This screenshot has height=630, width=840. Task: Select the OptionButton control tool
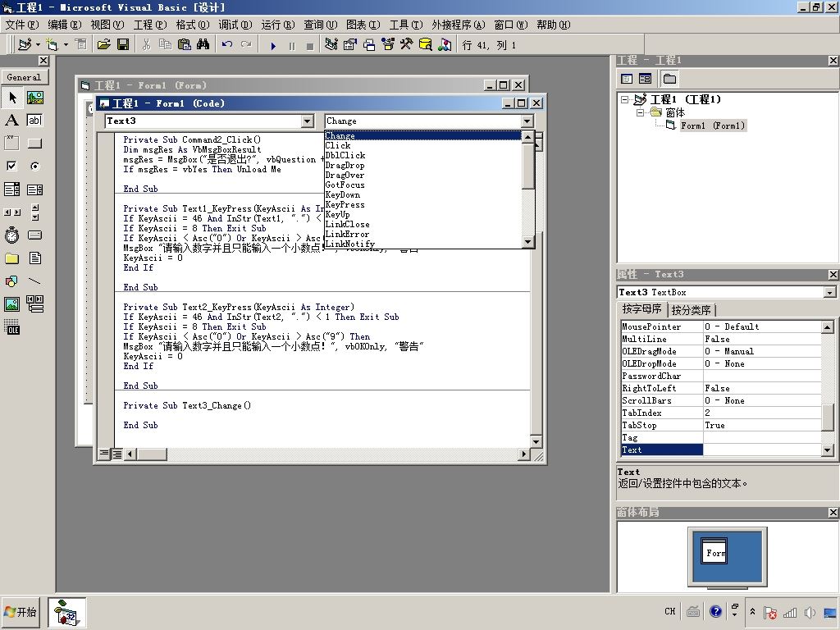(x=34, y=166)
